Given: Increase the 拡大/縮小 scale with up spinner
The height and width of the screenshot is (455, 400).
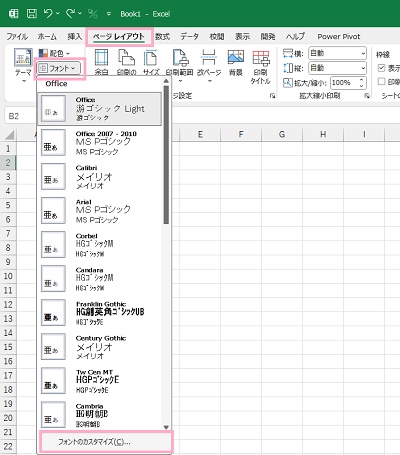Looking at the screenshot, I should (x=362, y=80).
